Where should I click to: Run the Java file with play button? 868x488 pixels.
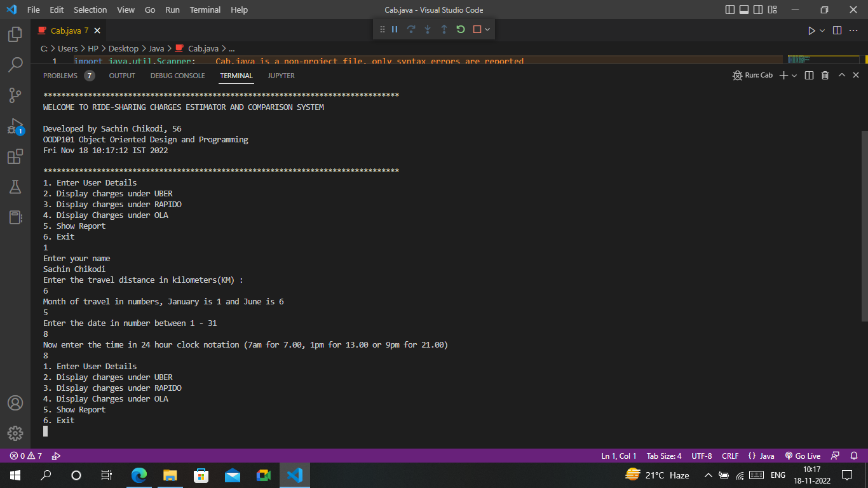[x=811, y=30]
